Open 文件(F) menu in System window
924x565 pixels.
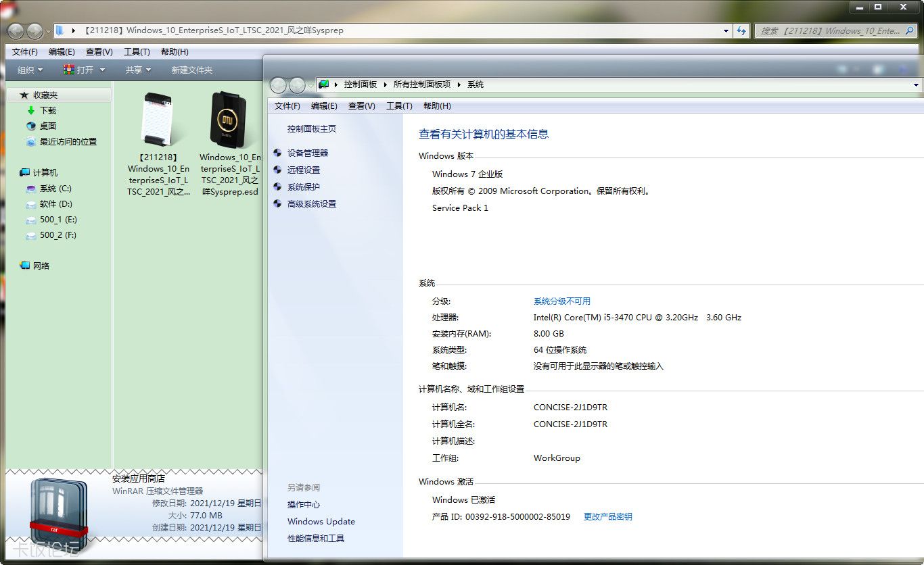click(287, 106)
